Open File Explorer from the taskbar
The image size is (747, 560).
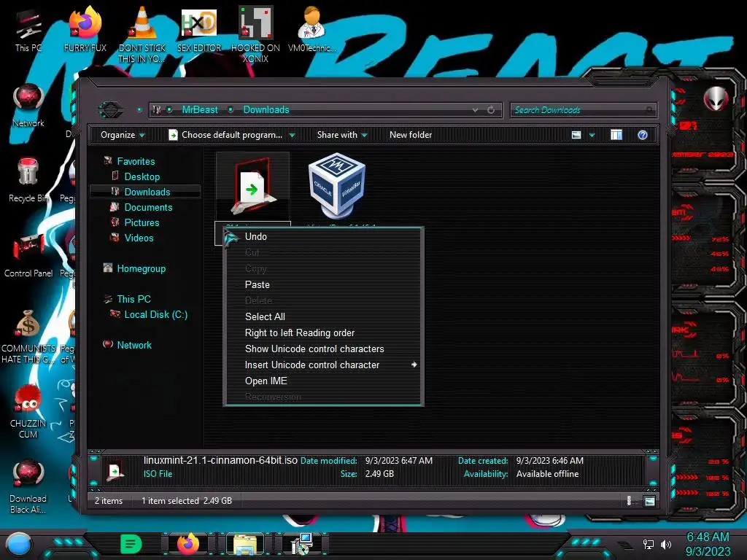click(x=244, y=544)
